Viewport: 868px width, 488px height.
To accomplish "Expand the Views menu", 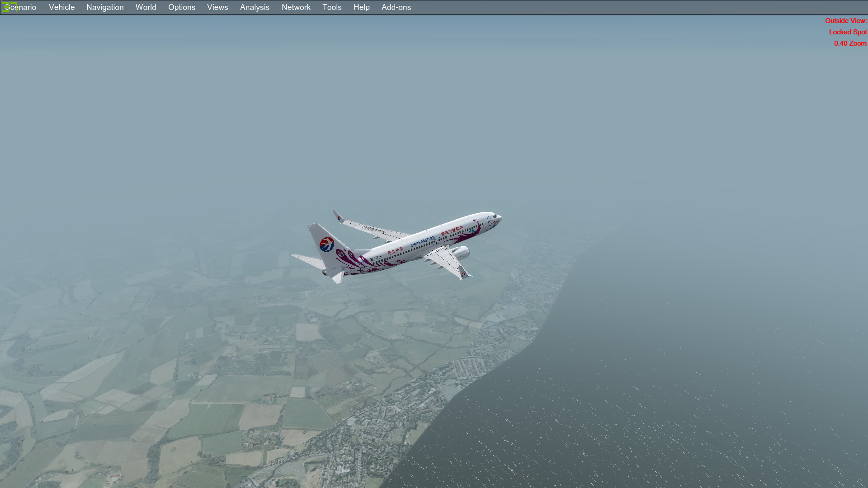I will coord(217,7).
